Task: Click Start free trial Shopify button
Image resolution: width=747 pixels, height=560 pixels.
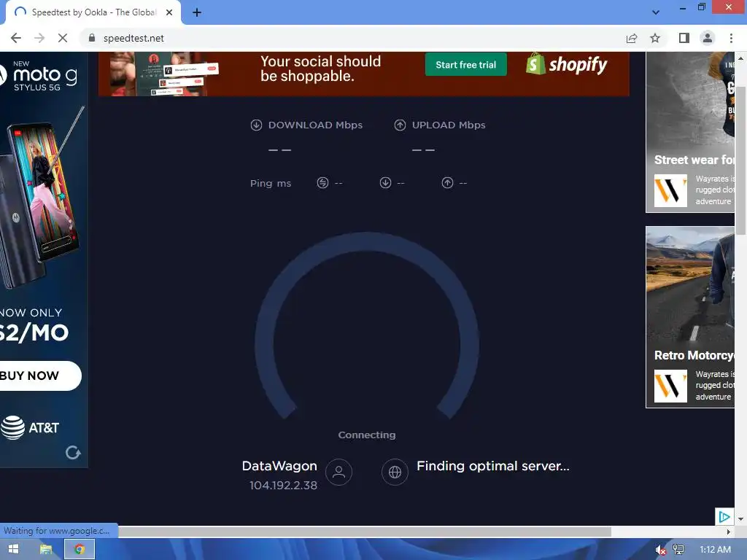Action: [x=466, y=65]
